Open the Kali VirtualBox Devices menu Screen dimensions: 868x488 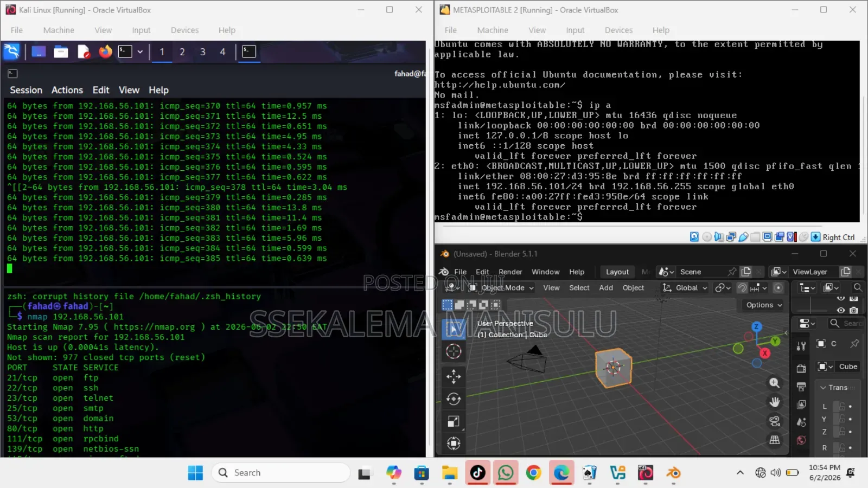184,30
